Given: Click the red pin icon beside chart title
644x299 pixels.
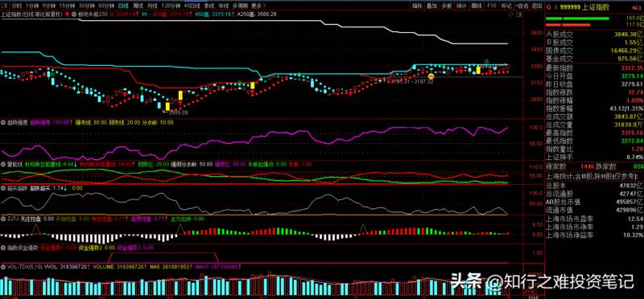Looking at the screenshot, I should 68,14.
